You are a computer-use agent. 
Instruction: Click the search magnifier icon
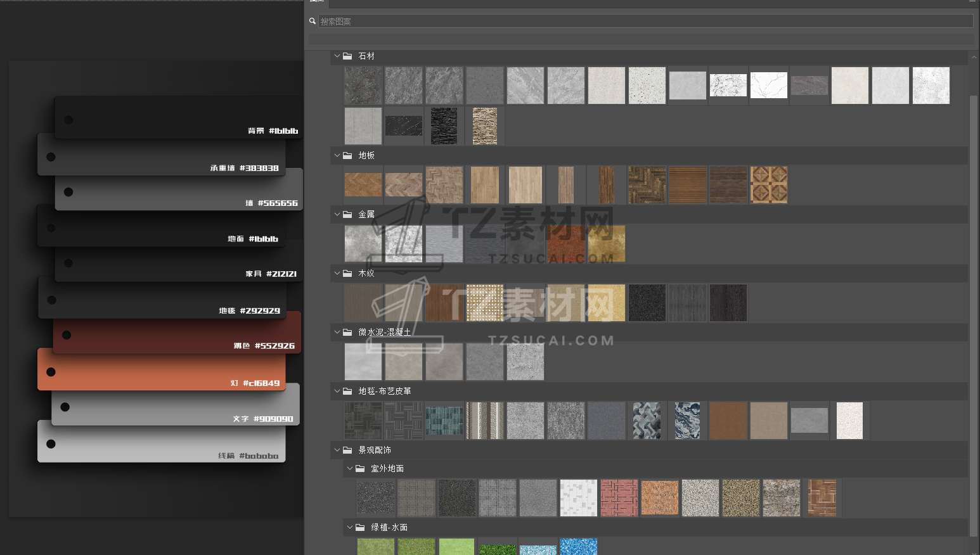point(313,21)
